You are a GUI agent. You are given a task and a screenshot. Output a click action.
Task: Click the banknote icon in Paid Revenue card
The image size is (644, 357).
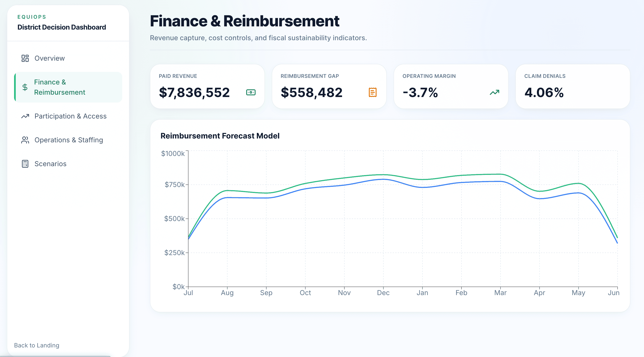click(x=250, y=92)
